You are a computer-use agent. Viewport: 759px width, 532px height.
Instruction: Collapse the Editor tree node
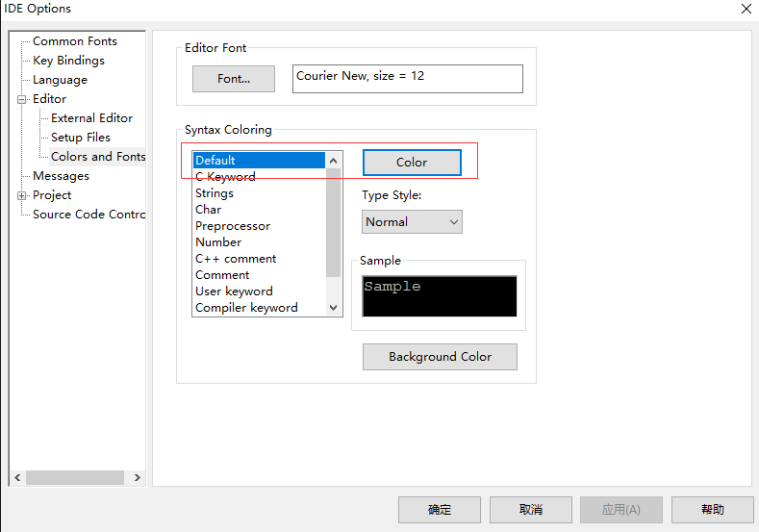coord(22,99)
